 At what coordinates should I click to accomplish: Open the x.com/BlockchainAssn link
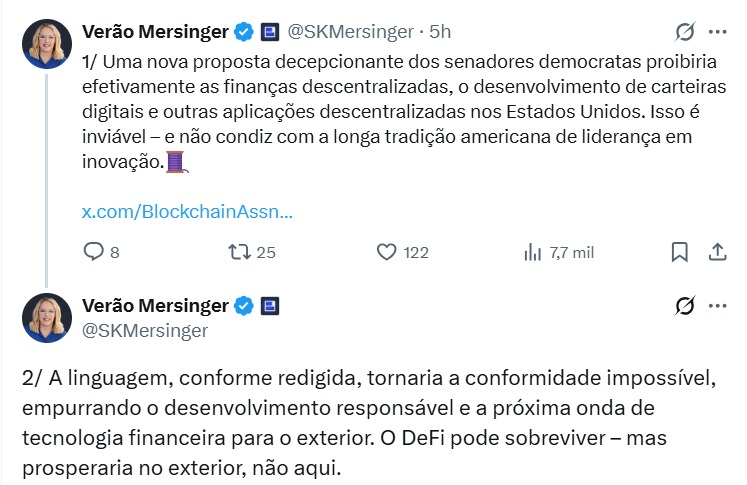click(x=187, y=212)
